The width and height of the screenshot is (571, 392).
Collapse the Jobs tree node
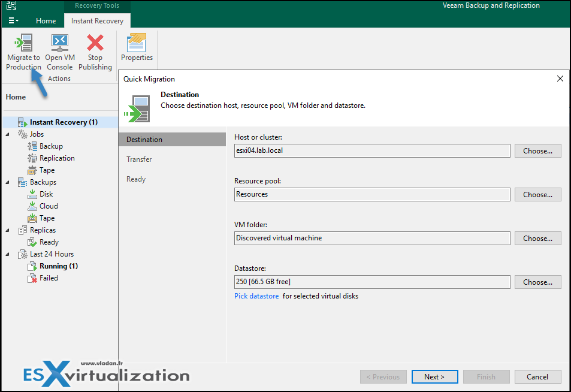[x=8, y=134]
